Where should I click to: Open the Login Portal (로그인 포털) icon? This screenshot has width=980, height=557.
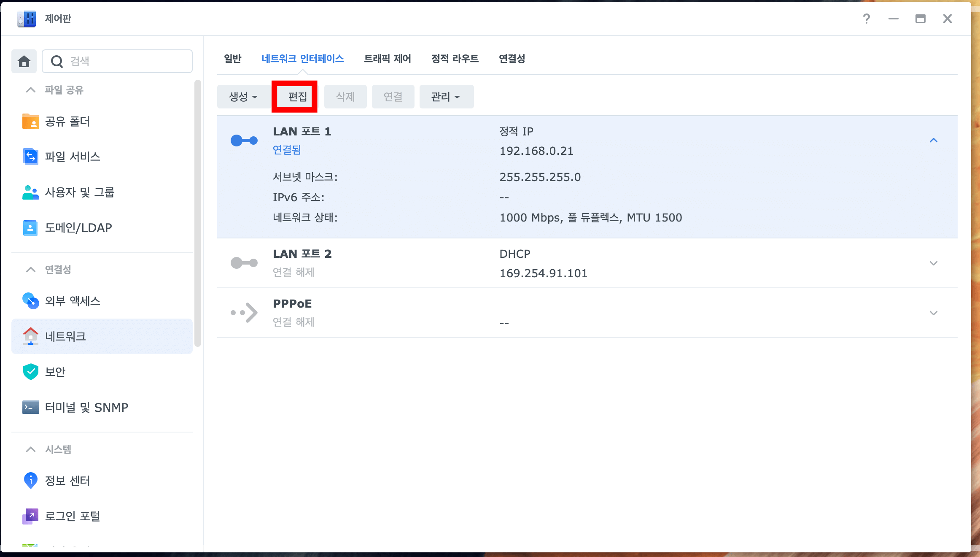tap(30, 516)
